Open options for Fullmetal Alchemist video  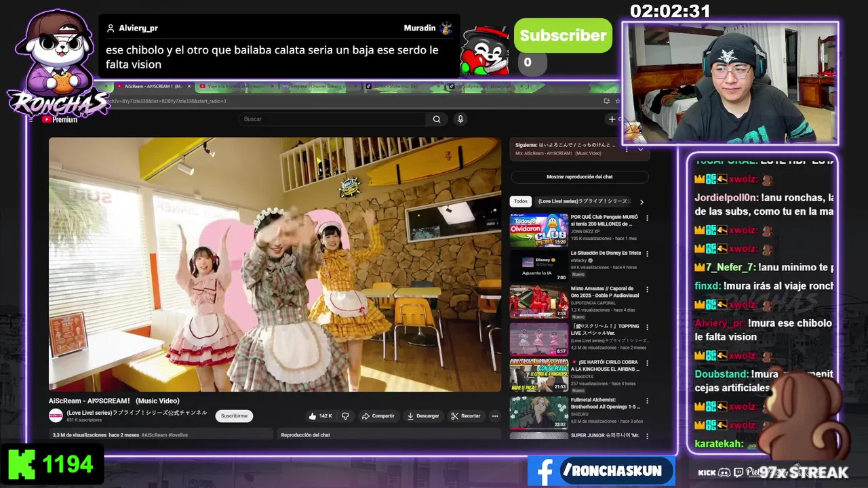[x=647, y=401]
